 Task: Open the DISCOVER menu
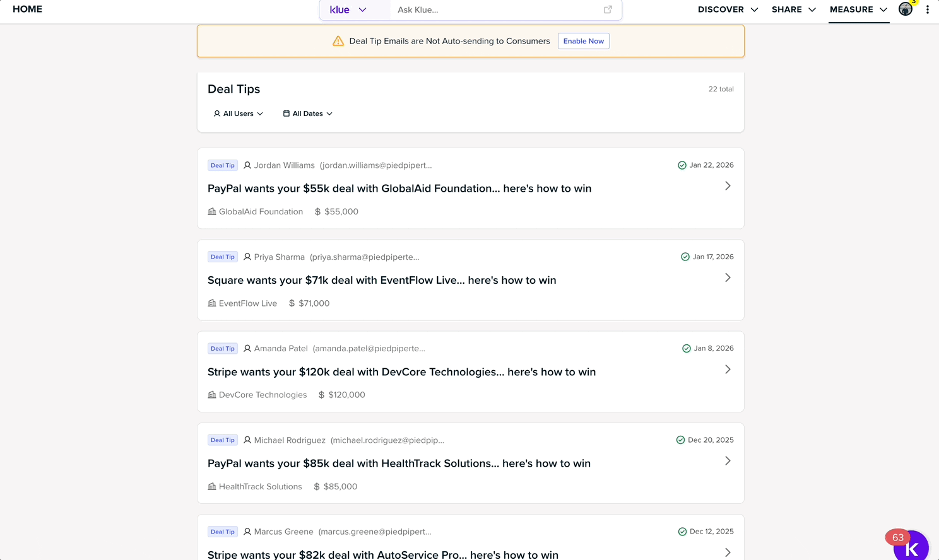tap(728, 9)
